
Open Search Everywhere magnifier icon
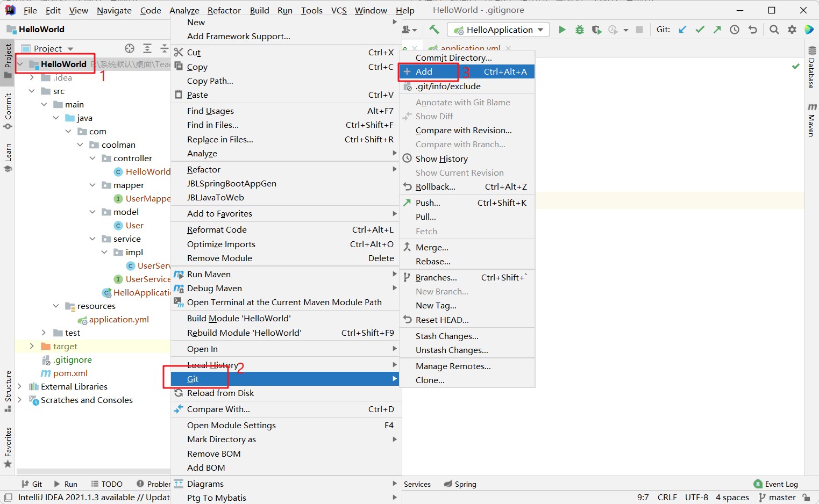point(774,30)
